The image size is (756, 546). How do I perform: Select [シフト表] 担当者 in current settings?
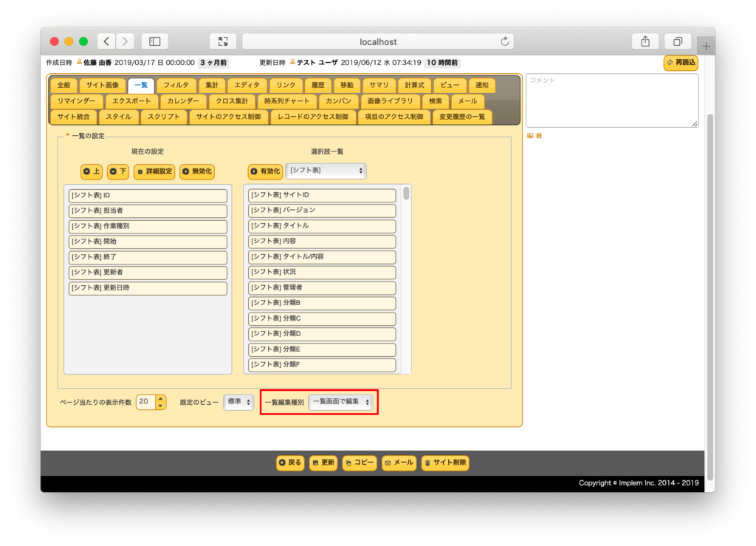148,211
